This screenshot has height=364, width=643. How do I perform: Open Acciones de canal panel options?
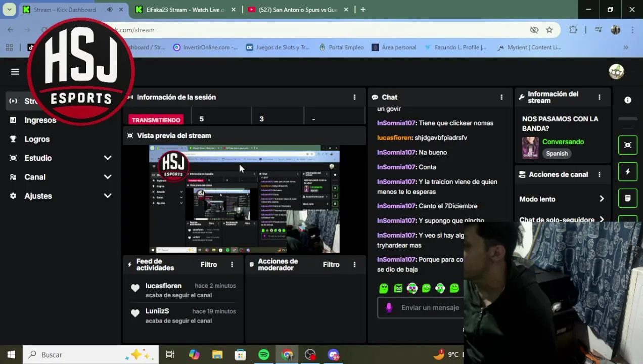coord(600,174)
